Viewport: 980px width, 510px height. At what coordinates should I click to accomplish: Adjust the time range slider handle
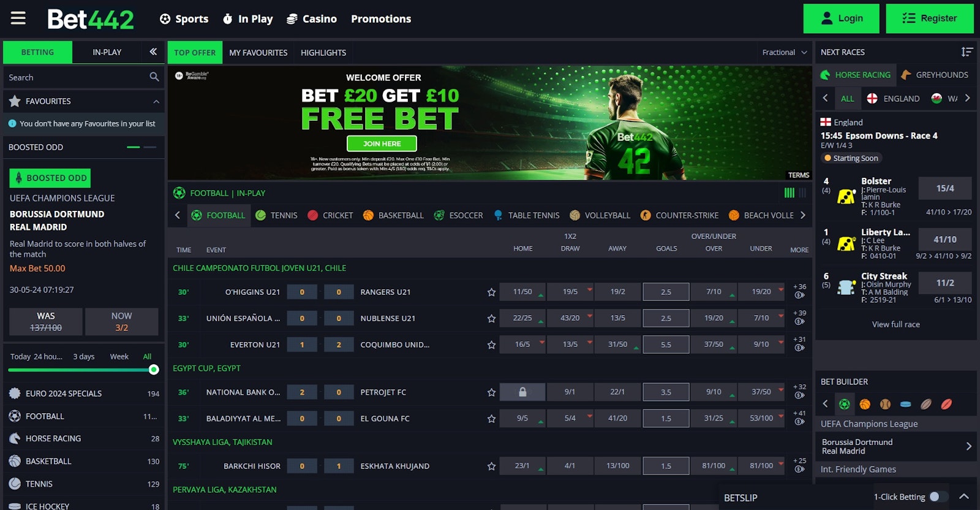[154, 370]
